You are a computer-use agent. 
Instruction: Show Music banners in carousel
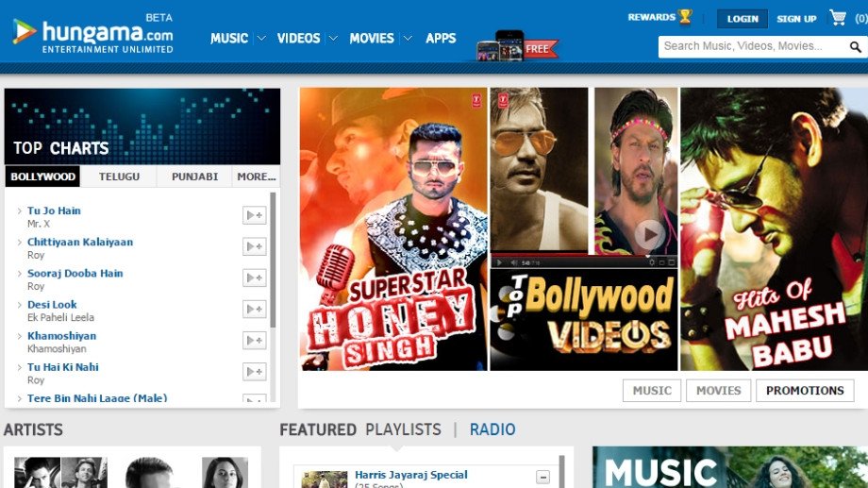click(652, 391)
